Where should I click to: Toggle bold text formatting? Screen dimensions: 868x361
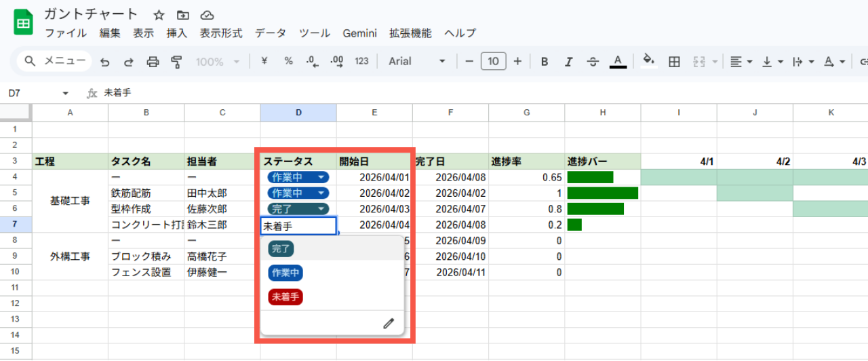tap(544, 62)
